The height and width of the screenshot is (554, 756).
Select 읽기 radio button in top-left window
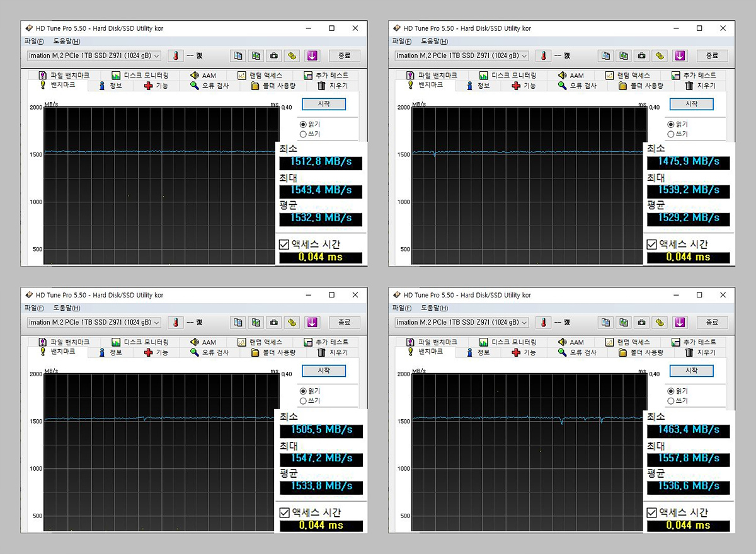tap(303, 125)
